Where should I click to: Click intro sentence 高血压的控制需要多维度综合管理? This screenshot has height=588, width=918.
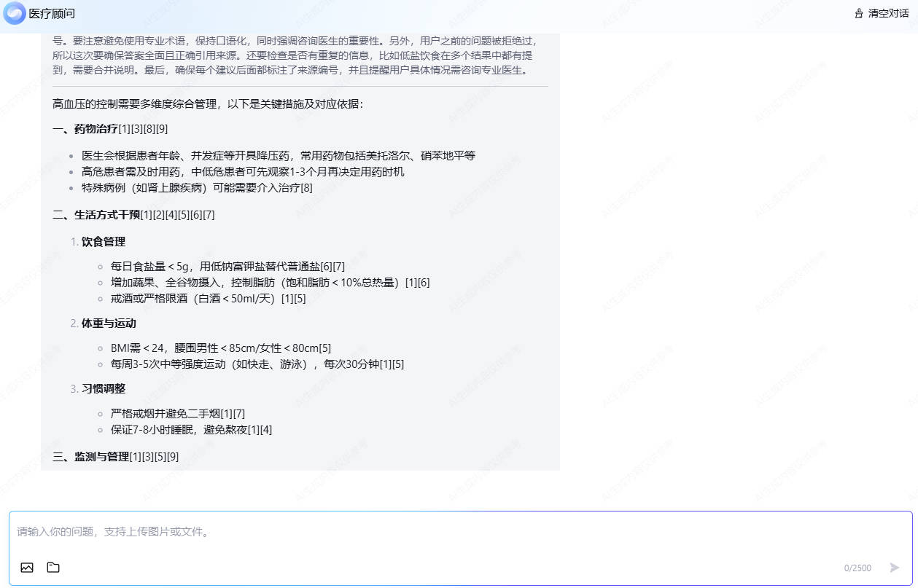point(208,104)
